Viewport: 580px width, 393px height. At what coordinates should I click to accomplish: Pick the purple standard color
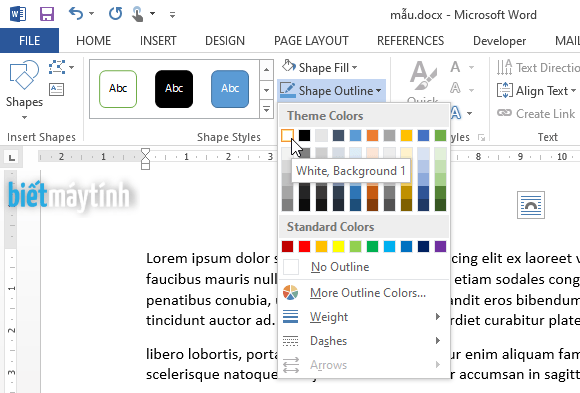[x=441, y=246]
